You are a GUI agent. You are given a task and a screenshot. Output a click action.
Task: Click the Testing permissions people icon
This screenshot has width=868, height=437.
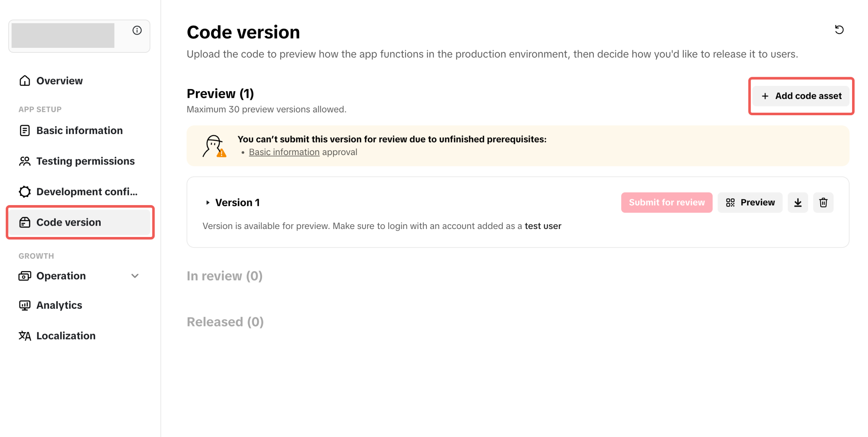tap(25, 161)
